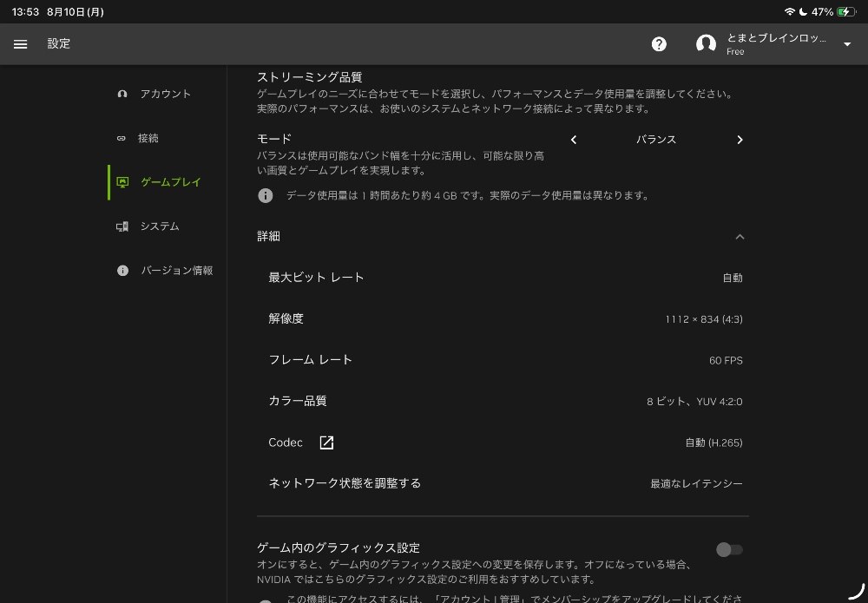Collapse the 詳細 section chevron
The height and width of the screenshot is (603, 868).
tap(740, 237)
